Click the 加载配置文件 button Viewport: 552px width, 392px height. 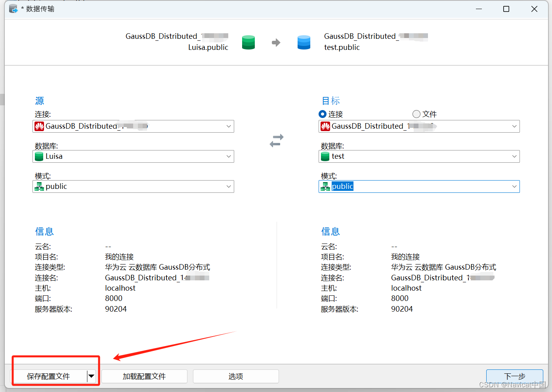[144, 376]
